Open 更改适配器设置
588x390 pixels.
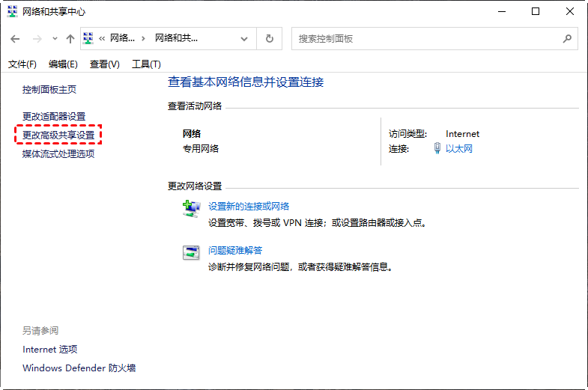(x=54, y=117)
